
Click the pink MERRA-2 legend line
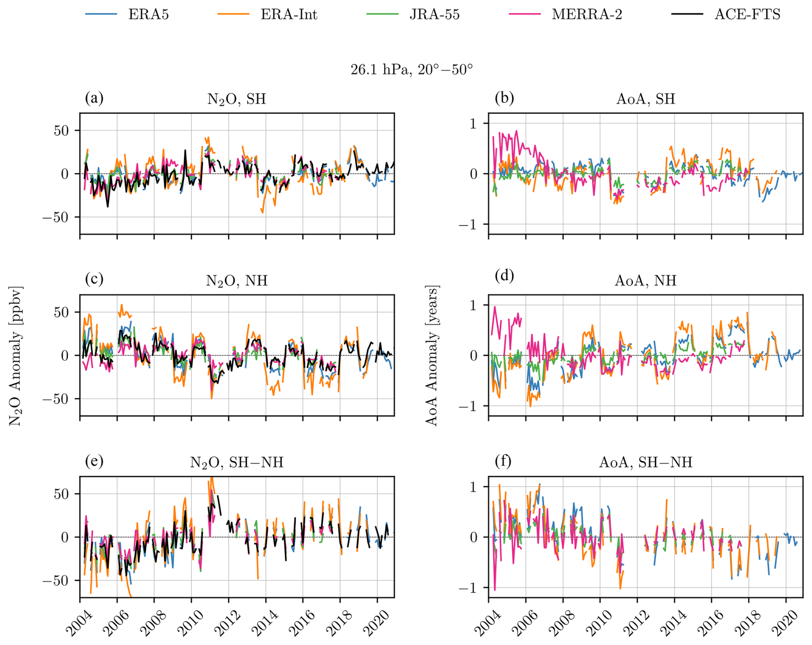coord(524,14)
